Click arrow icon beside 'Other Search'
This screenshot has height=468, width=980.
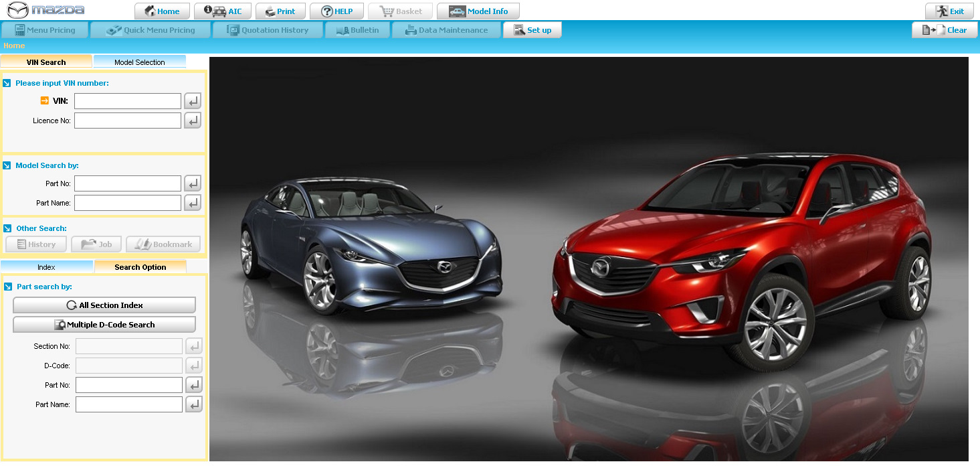point(7,228)
